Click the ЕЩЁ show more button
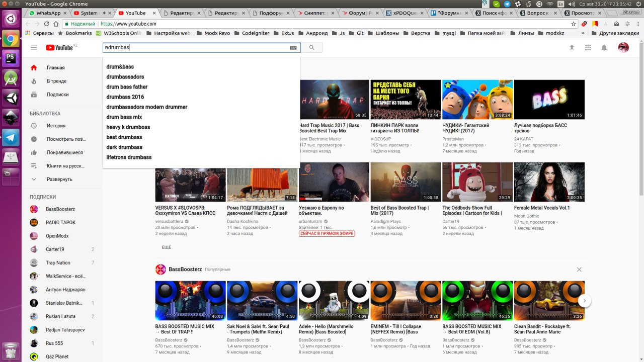The width and height of the screenshot is (644, 362). click(x=166, y=247)
